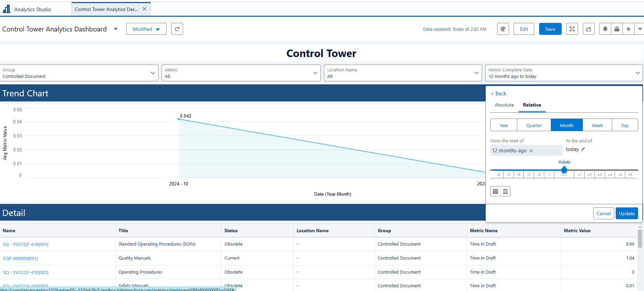Image resolution: width=644 pixels, height=291 pixels.
Task: Click the refresh dashboard icon
Action: 177,29
